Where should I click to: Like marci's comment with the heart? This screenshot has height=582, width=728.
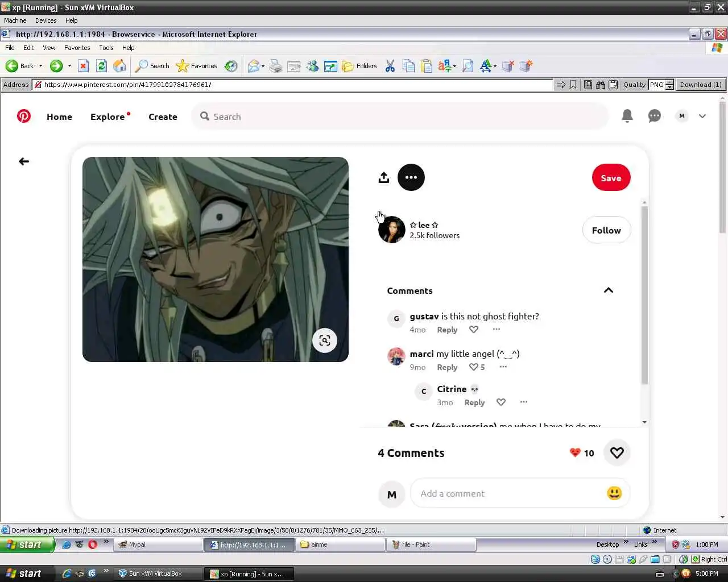pos(474,367)
